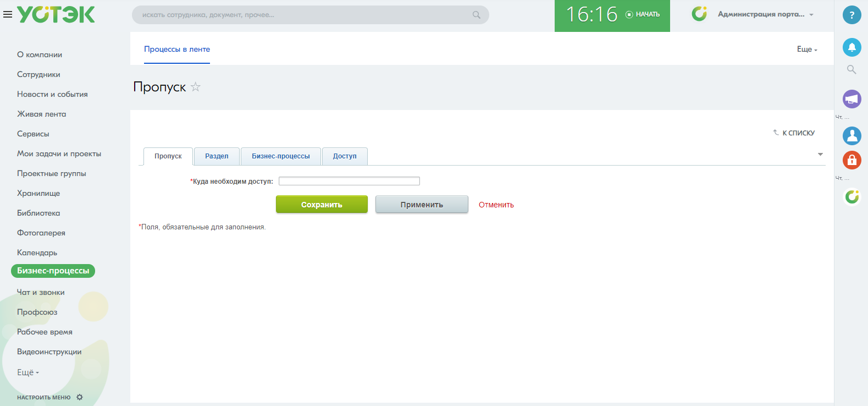The height and width of the screenshot is (406, 868).
Task: Start workday with НАЧАТЬ button
Action: pyautogui.click(x=643, y=14)
